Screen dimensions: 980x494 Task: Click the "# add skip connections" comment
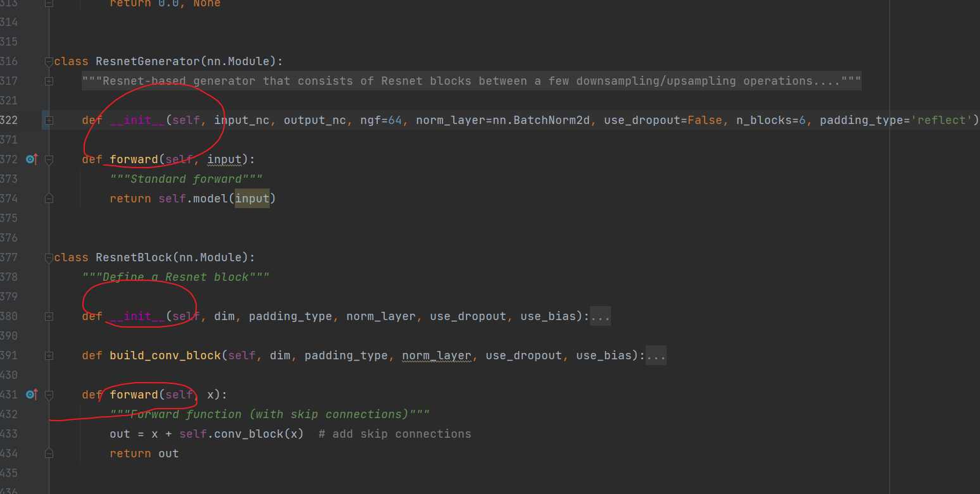[395, 434]
